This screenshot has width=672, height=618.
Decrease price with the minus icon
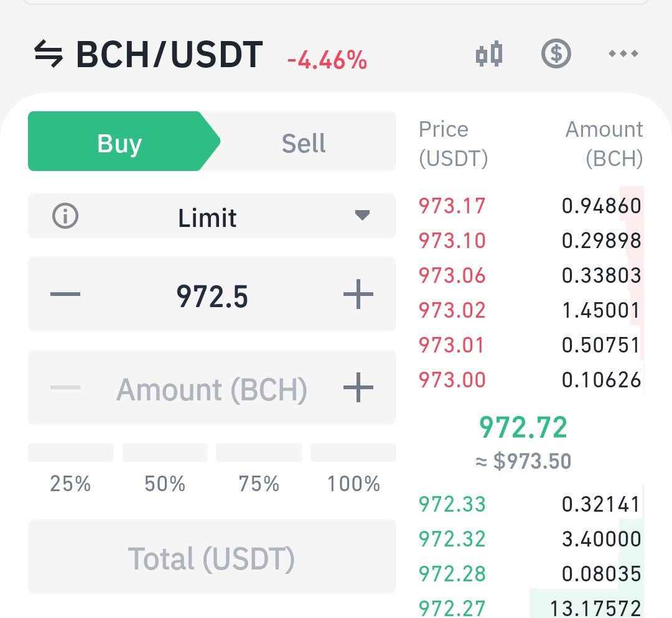click(65, 294)
